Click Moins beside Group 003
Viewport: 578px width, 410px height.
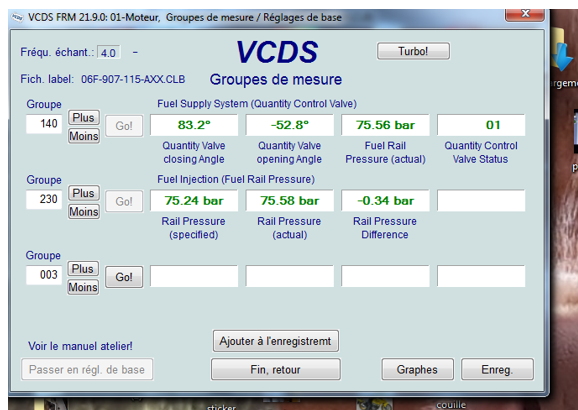83,287
